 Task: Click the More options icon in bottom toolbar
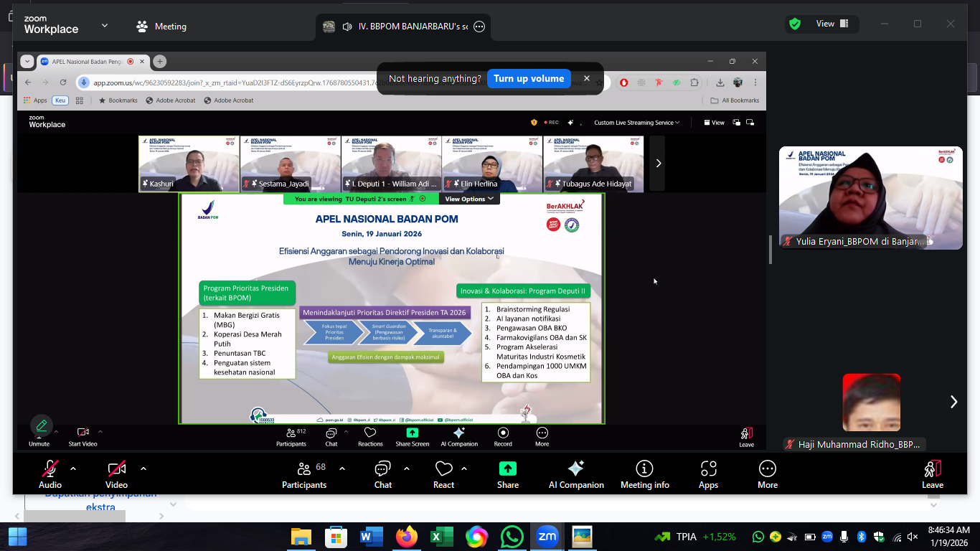point(767,474)
